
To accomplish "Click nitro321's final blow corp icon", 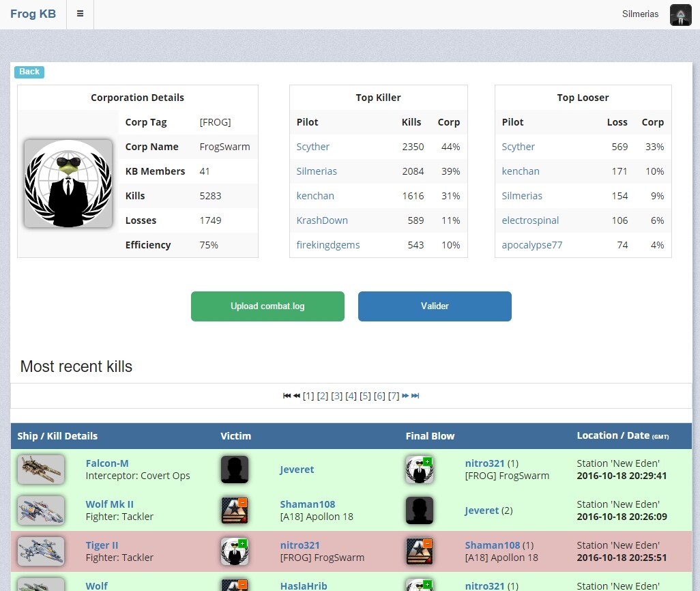I will pos(419,470).
